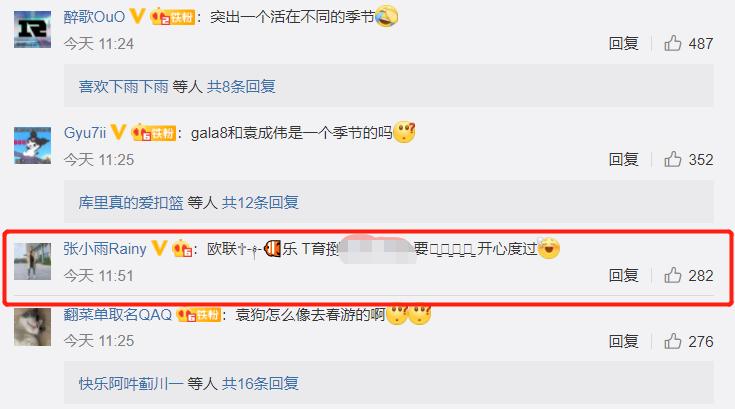Click 回复 on 张小雨Rainy's comment
735x409 pixels.
coord(623,275)
